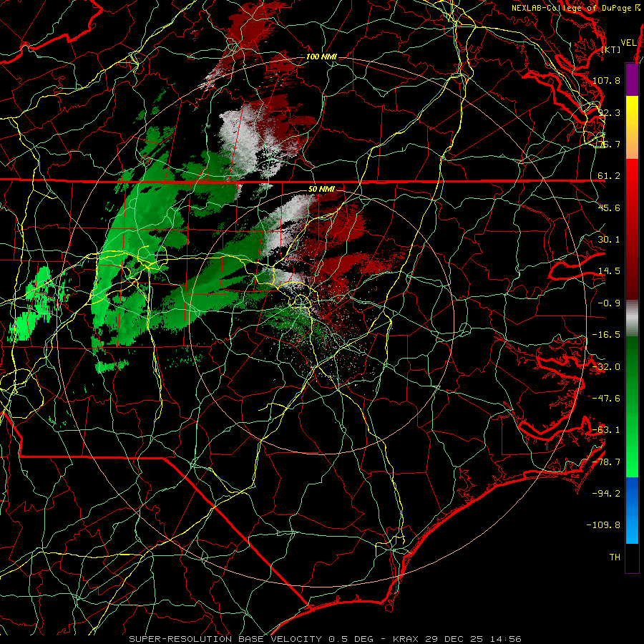The width and height of the screenshot is (644, 644).
Task: Click the 100 NMI range ring label
Action: pos(321,57)
